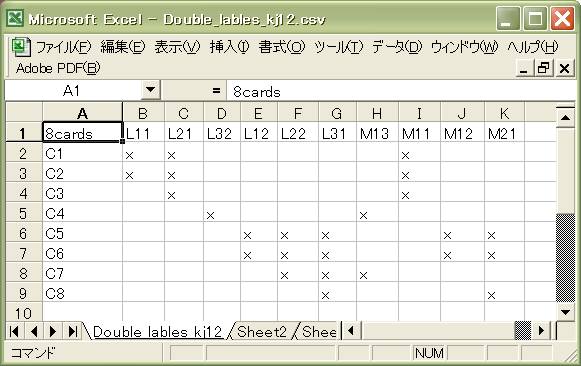
Task: Click the vertical scrollbar down arrow
Action: (565, 312)
